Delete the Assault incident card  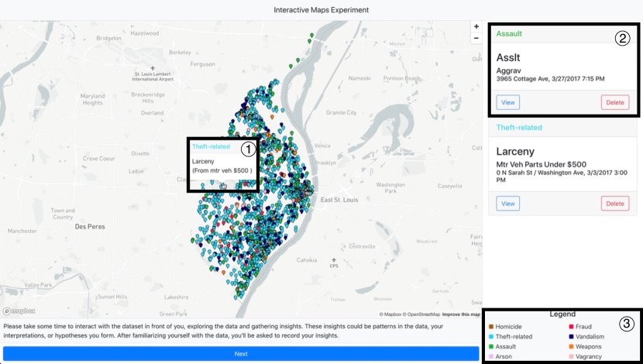click(x=615, y=102)
